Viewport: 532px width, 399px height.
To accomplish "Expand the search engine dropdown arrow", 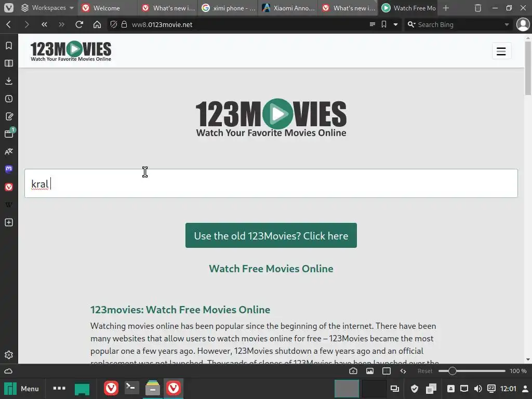I will pos(507,24).
